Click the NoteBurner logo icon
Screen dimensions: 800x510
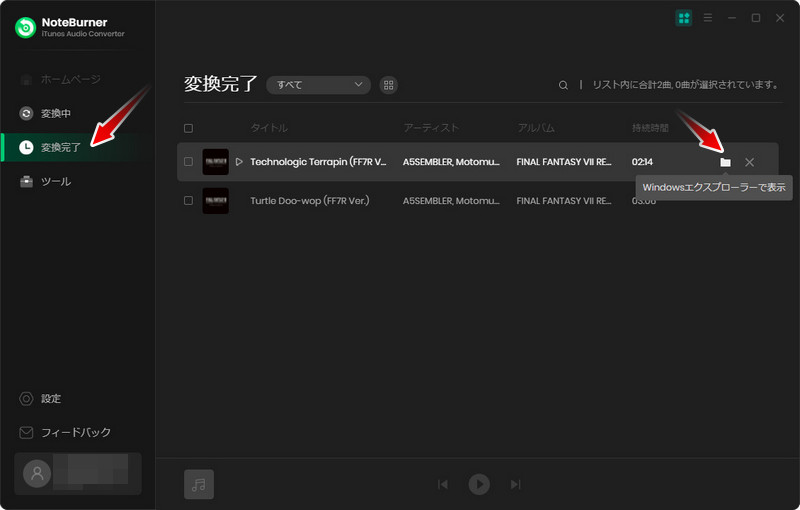[26, 28]
